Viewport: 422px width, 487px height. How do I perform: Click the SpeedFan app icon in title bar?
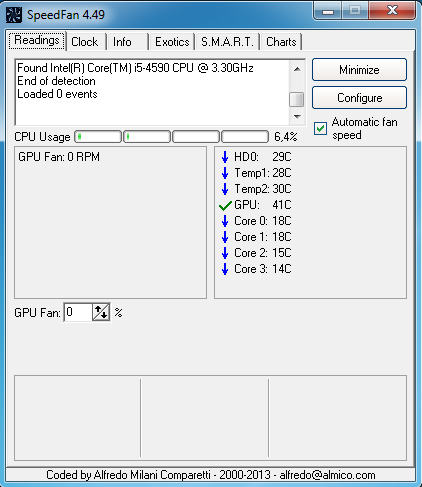(x=14, y=15)
